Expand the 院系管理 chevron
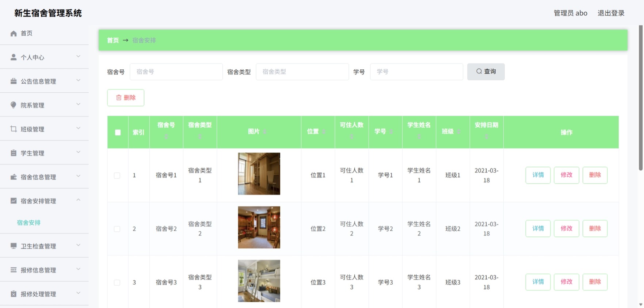 pyautogui.click(x=78, y=104)
